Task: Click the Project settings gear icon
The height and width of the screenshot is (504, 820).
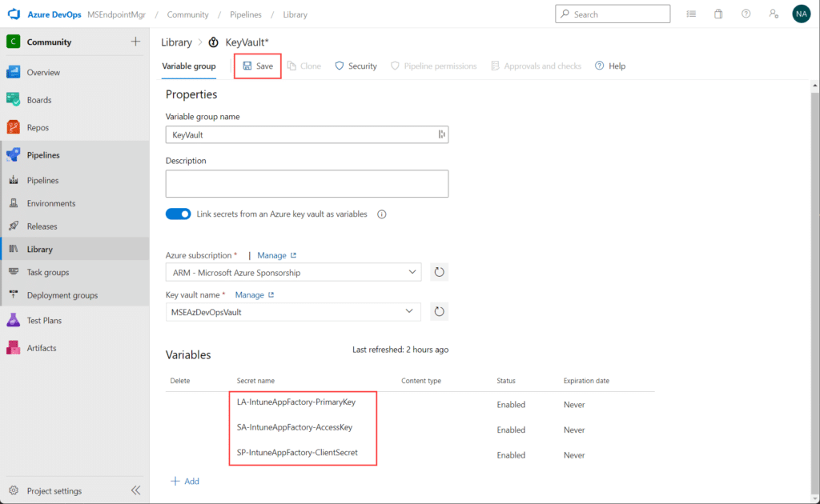Action: 14,490
